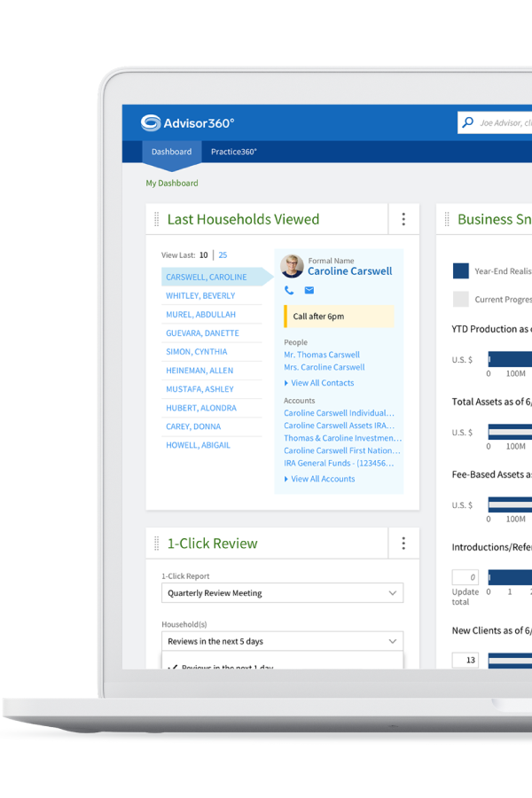532x798 pixels.
Task: Click Caroline Carswell's profile photo
Action: tap(292, 266)
